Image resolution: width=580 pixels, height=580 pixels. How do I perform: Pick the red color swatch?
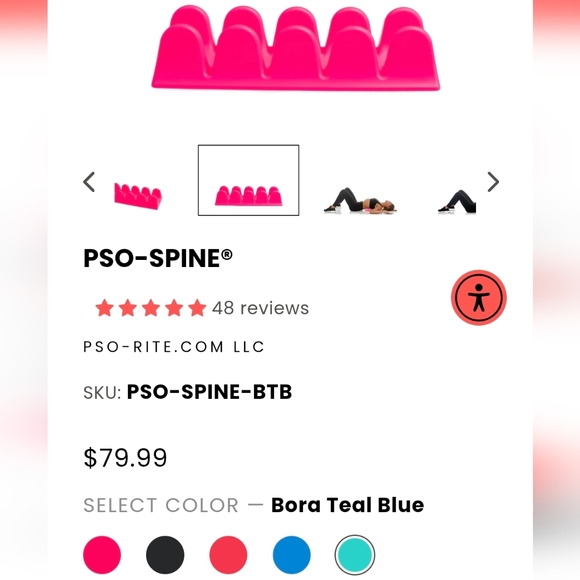[x=228, y=554]
